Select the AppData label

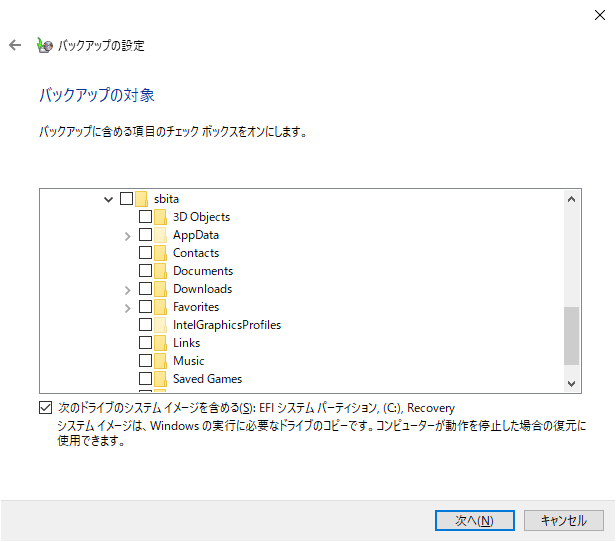click(196, 235)
